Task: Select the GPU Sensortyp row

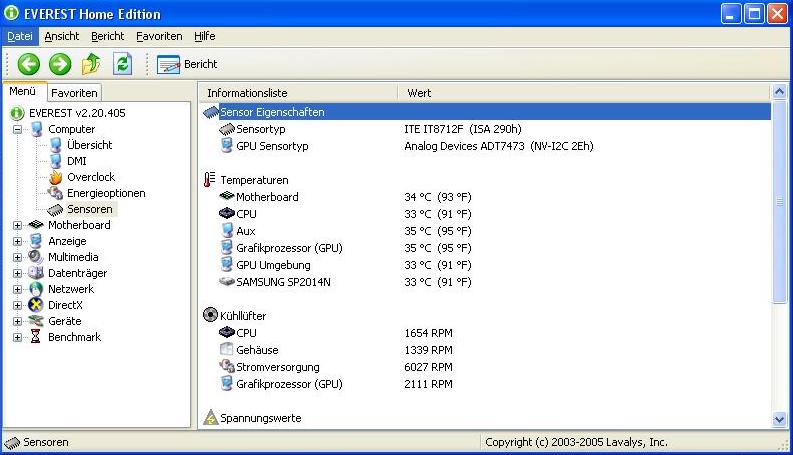Action: 486,146
